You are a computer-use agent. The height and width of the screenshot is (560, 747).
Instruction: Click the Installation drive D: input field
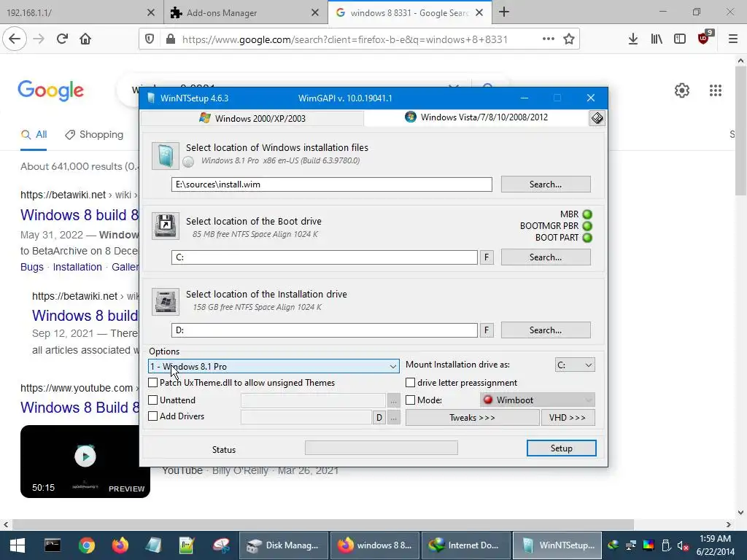(325, 330)
